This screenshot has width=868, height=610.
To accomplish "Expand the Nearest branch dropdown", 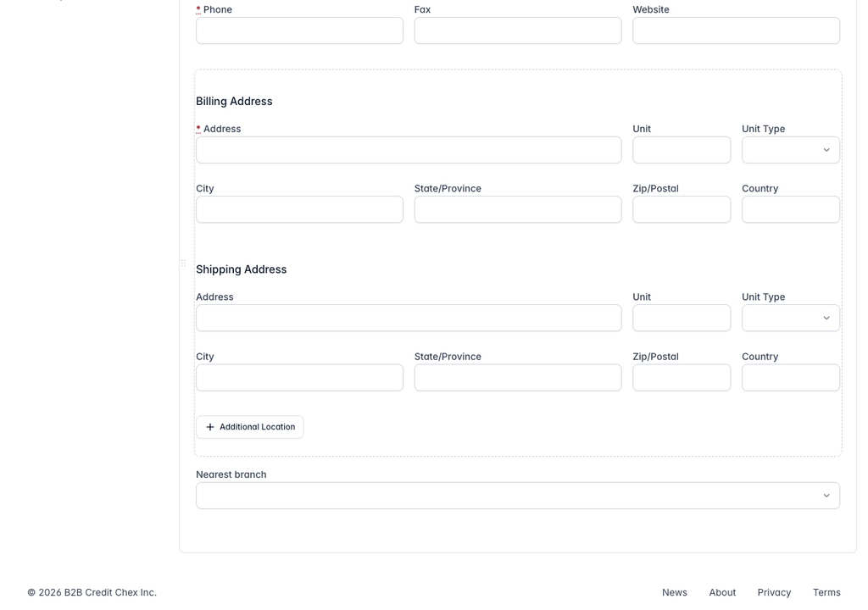I will point(518,496).
